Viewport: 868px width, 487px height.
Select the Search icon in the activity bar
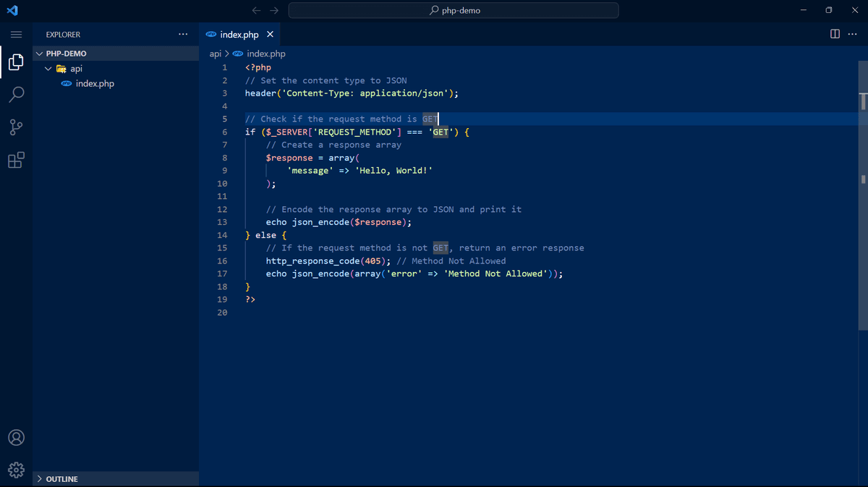point(16,94)
